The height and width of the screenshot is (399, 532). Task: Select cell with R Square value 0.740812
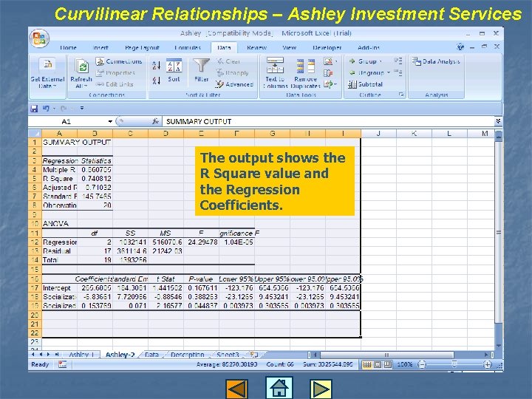95,179
